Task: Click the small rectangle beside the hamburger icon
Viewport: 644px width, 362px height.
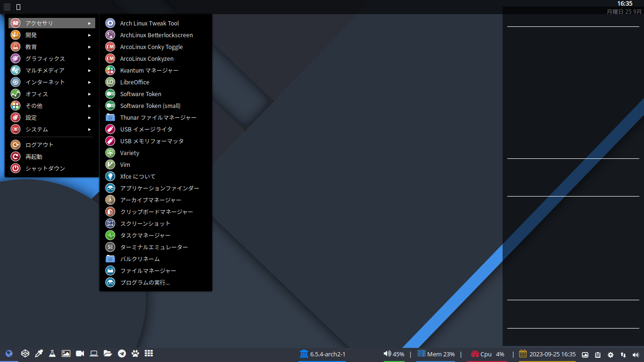Action: [x=18, y=7]
